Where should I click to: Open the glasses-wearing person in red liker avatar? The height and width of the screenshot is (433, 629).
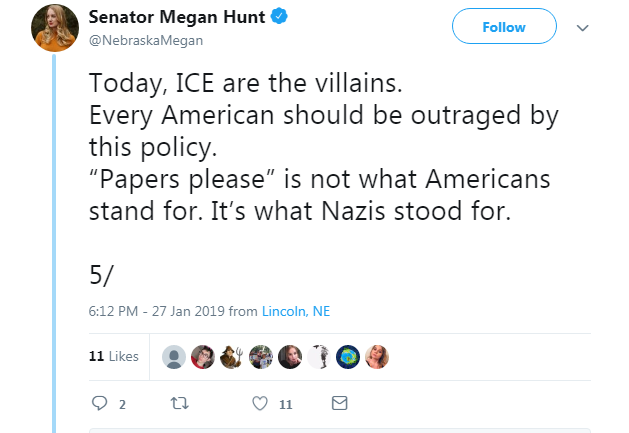coord(203,357)
